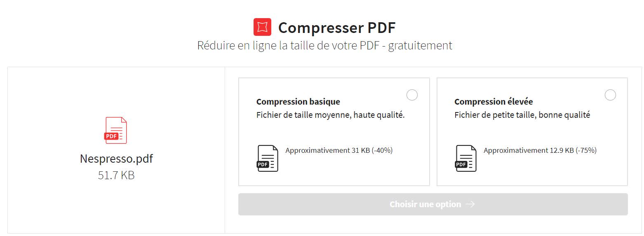Click Fichier de taille moyenne, haute qualité description
This screenshot has height=236, width=644.
[x=331, y=115]
